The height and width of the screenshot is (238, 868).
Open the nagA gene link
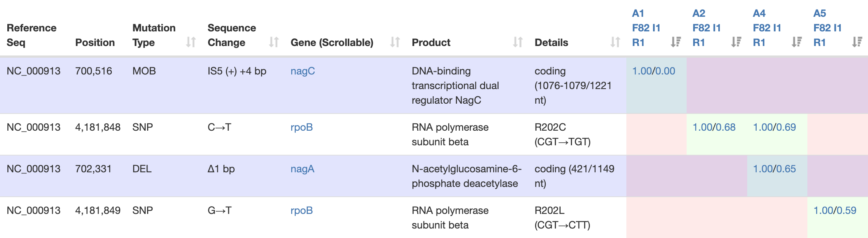coord(302,169)
